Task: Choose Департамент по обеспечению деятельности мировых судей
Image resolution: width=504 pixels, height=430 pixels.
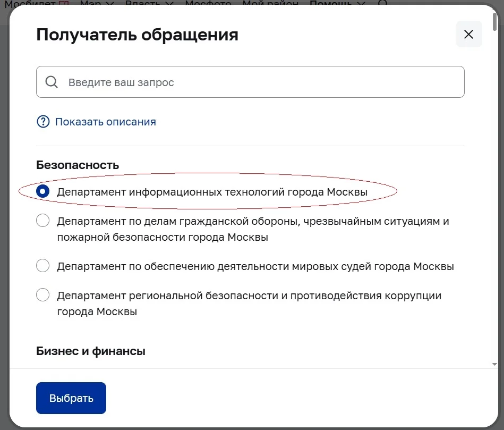Action: point(42,266)
